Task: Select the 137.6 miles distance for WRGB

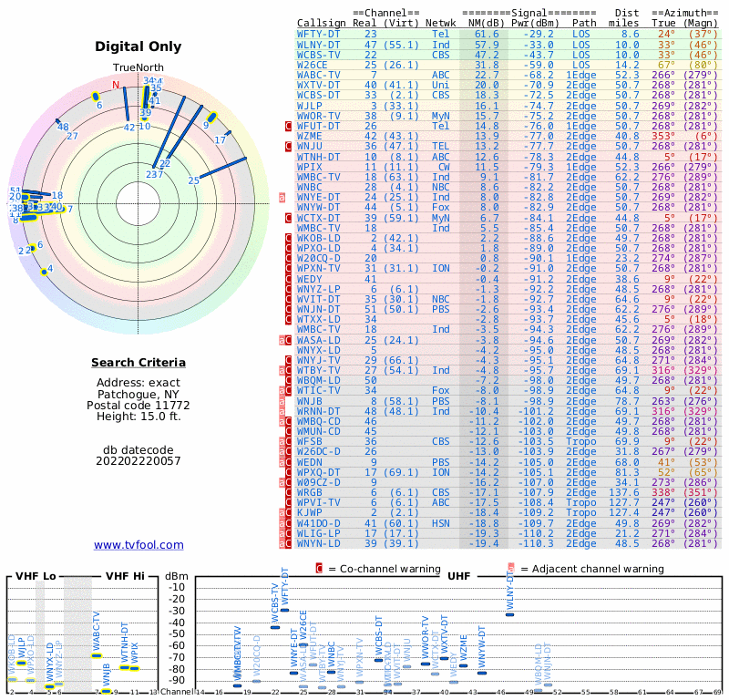Action: coord(623,492)
